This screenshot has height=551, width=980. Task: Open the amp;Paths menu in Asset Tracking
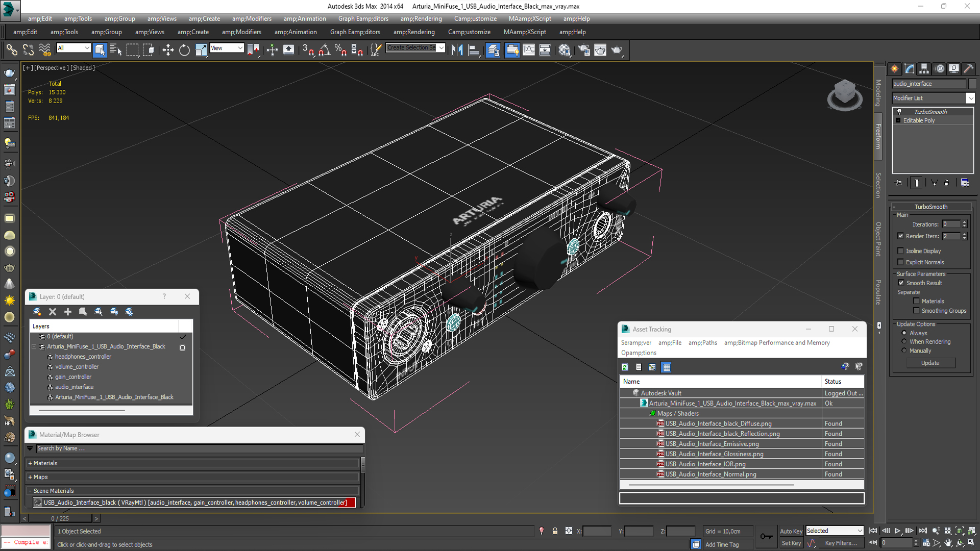pyautogui.click(x=702, y=343)
